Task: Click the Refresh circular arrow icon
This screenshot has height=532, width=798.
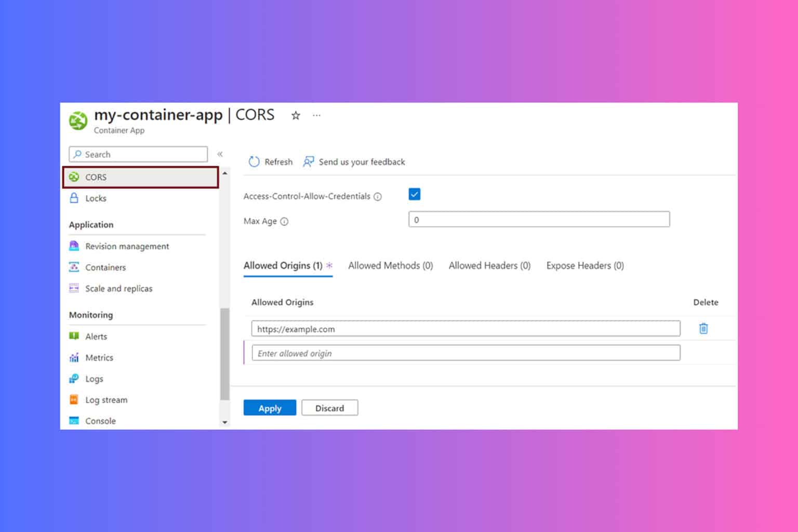Action: click(254, 162)
